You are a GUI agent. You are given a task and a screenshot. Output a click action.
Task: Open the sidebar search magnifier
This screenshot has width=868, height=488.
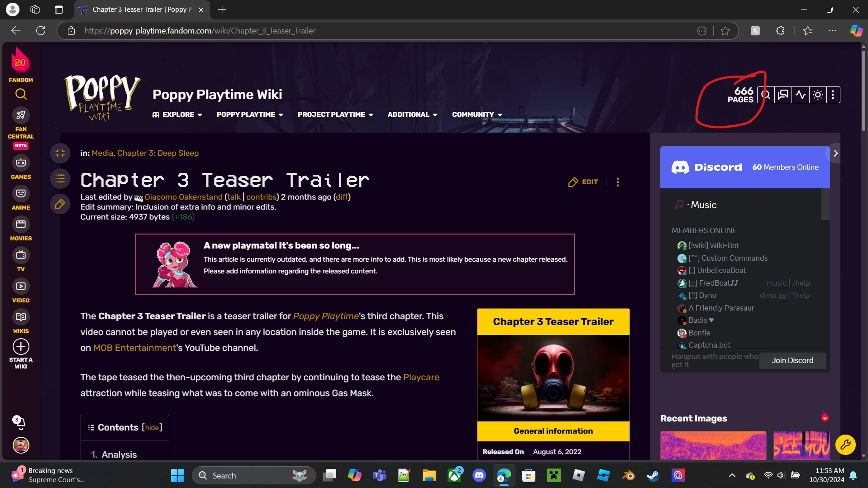pos(21,94)
